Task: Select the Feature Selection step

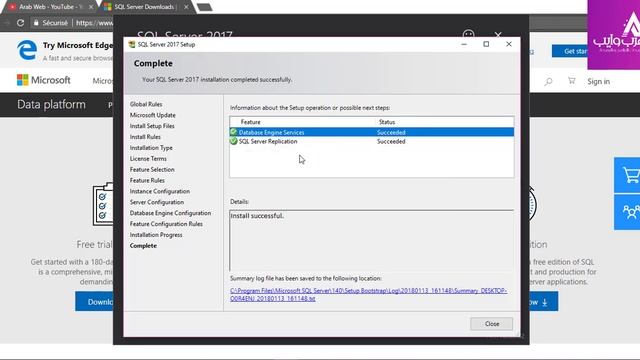Action: [x=152, y=169]
